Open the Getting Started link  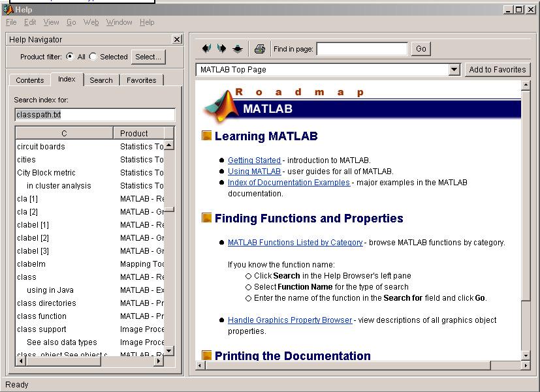254,160
